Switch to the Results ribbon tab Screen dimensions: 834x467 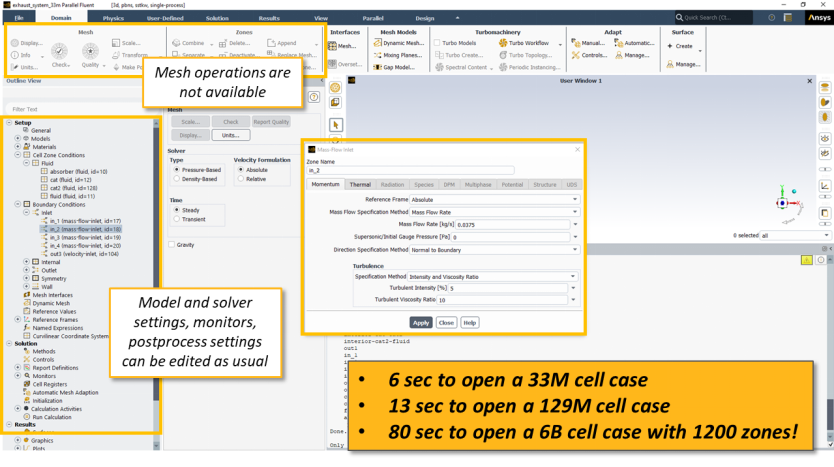(x=269, y=18)
